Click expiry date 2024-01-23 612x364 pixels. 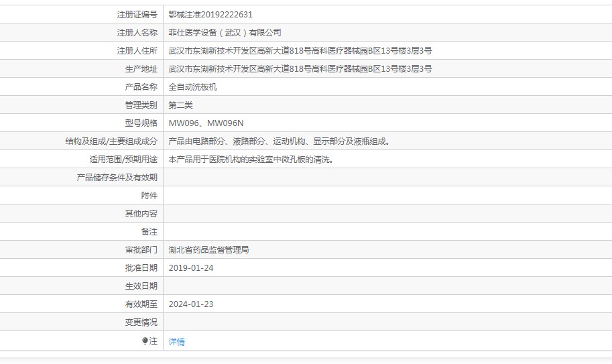(x=190, y=304)
